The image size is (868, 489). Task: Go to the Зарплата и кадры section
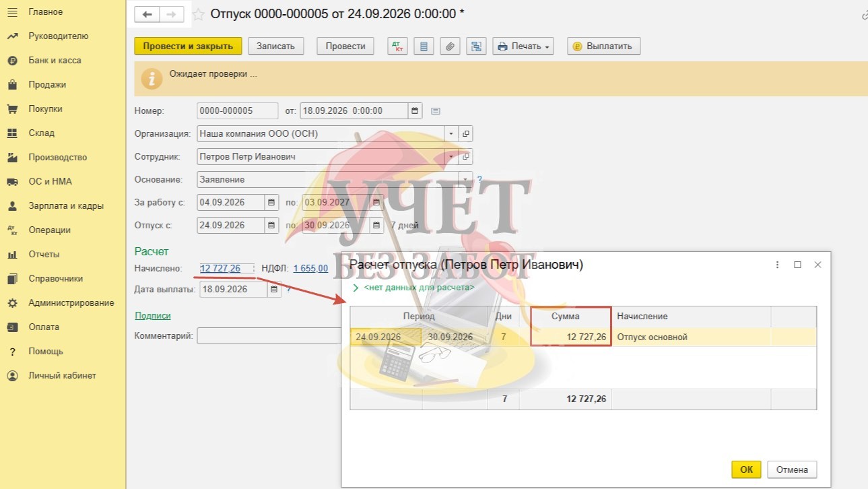65,206
